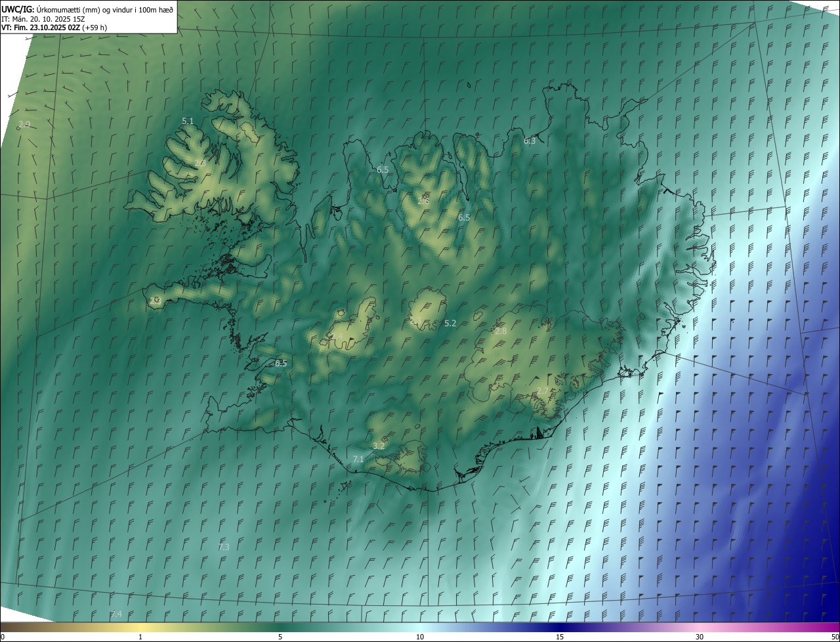Click the 2.4 value label on the map
Viewport: 840px width, 642px height.
point(337,336)
